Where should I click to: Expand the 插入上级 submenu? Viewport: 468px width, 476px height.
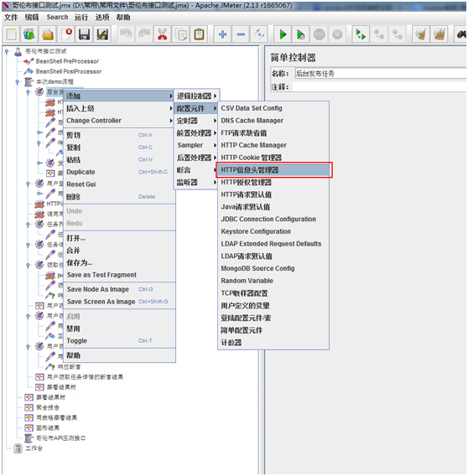pos(119,108)
